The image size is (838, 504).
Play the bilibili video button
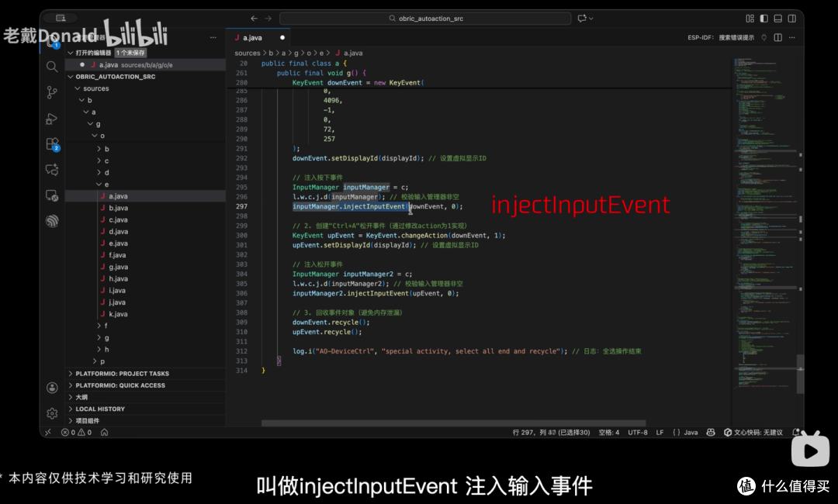(810, 450)
